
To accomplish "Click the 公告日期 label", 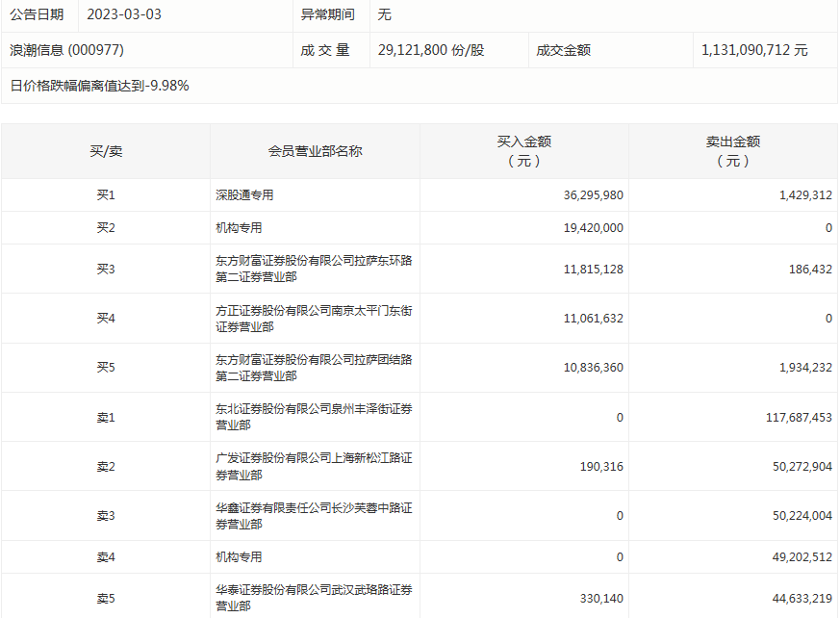I will pyautogui.click(x=37, y=14).
